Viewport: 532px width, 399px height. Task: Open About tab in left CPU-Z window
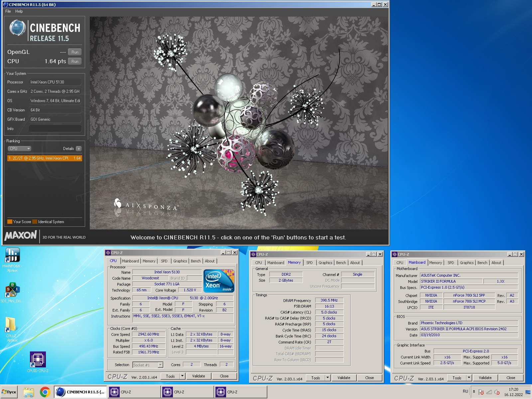210,261
